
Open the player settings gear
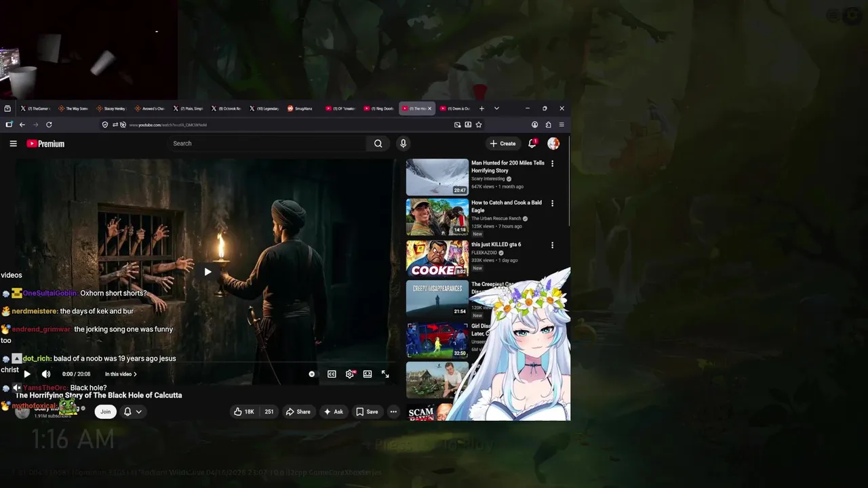point(350,374)
